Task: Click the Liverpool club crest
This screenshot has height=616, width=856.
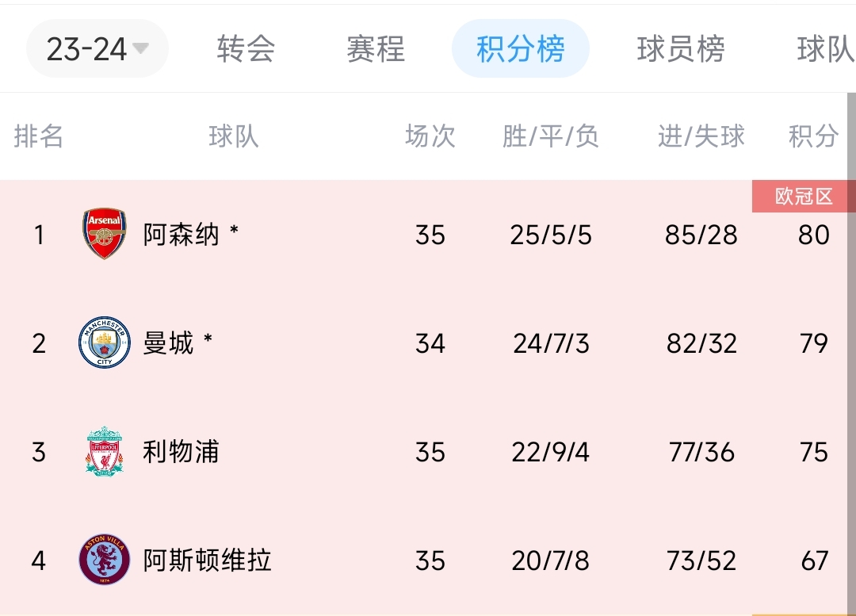Action: coord(105,452)
